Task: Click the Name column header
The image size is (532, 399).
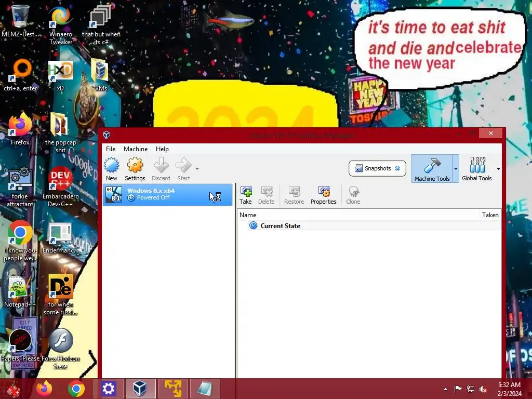Action: tap(358, 215)
